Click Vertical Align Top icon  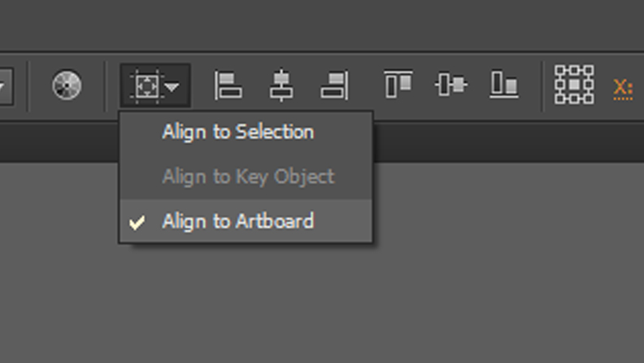pyautogui.click(x=398, y=85)
